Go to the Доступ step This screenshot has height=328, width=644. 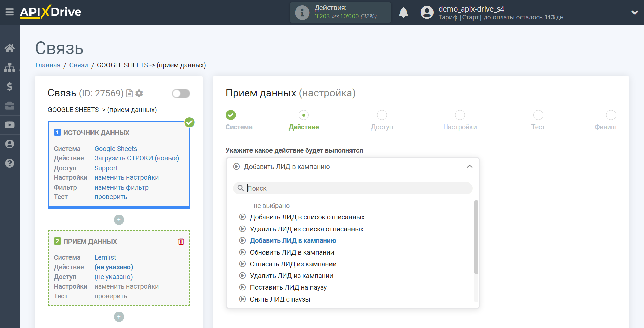tap(382, 115)
